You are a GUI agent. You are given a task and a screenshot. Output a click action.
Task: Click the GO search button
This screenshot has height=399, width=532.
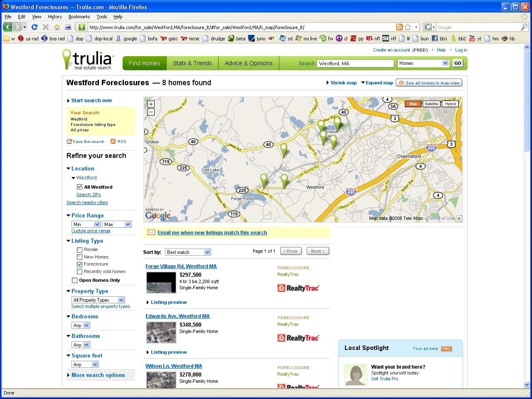coord(458,63)
